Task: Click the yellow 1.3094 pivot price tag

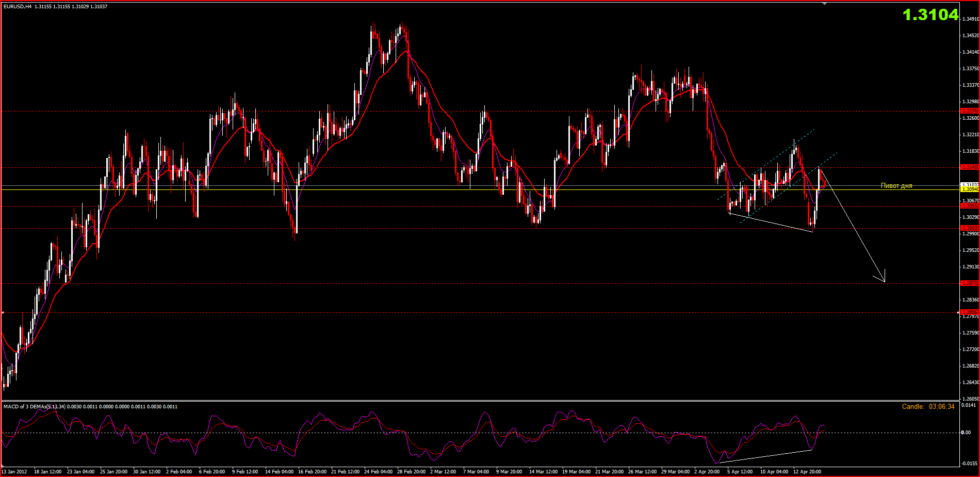Action: point(970,189)
